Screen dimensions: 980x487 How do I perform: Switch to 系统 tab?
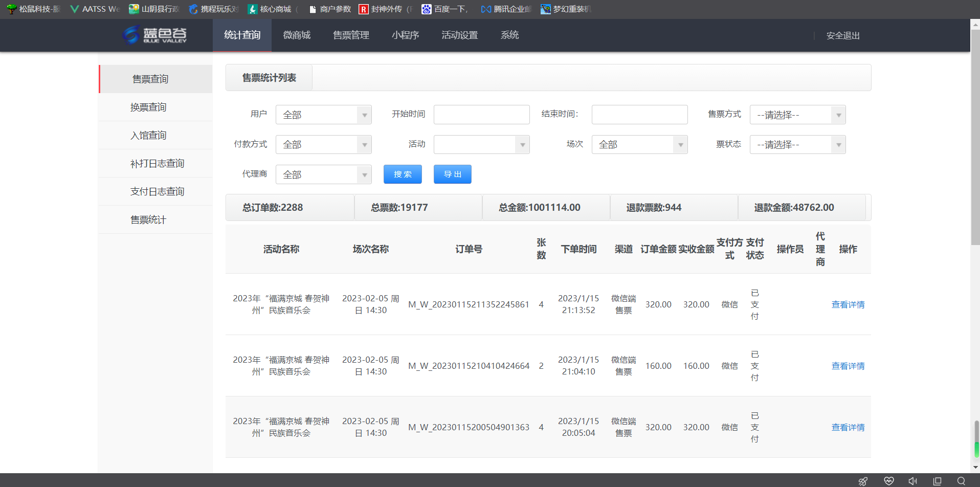(509, 35)
